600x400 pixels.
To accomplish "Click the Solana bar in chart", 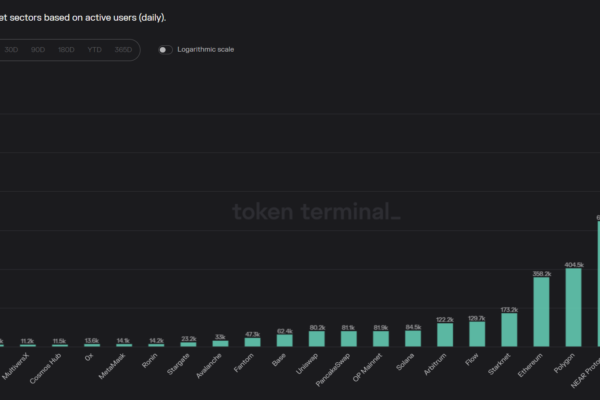I will tap(413, 339).
